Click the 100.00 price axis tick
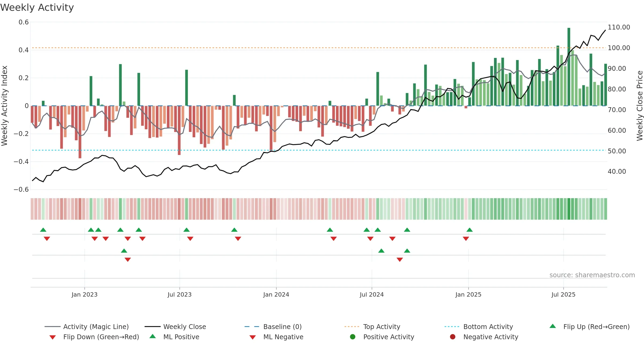Screen dimensions: 644x362 (619, 48)
